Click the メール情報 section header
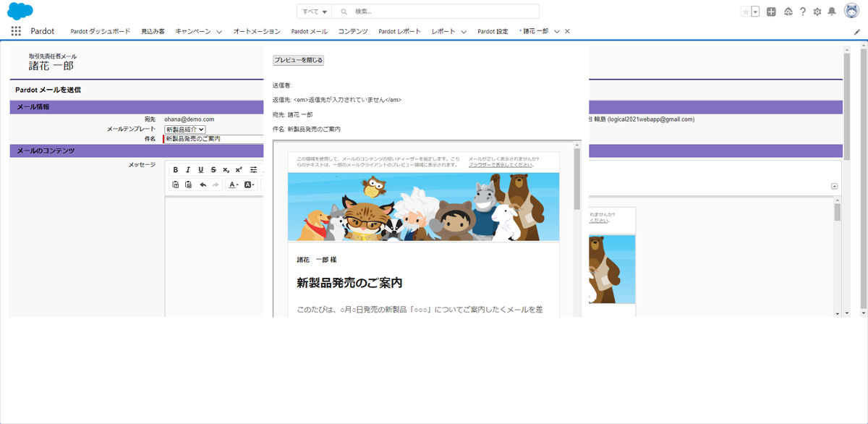This screenshot has width=868, height=424. pyautogui.click(x=33, y=107)
